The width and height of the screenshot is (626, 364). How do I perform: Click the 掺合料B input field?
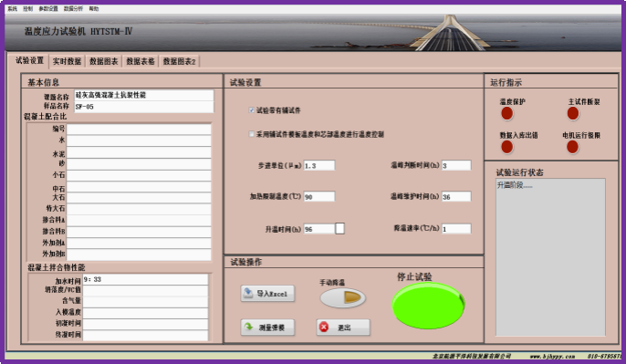click(139, 232)
